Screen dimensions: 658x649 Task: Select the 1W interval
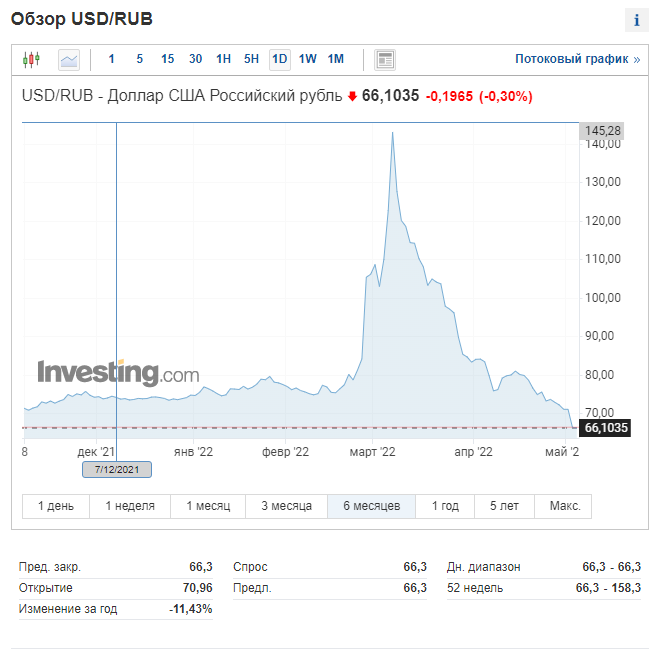click(x=308, y=59)
